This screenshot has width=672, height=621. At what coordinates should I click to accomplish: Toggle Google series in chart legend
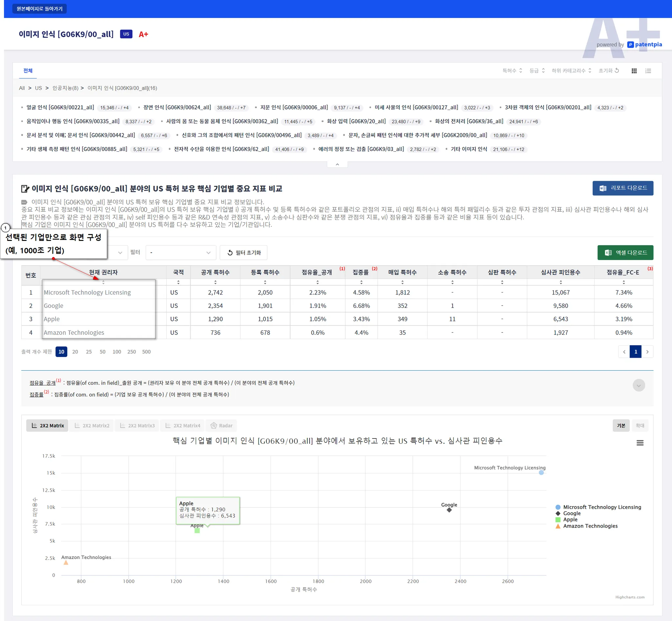point(572,513)
